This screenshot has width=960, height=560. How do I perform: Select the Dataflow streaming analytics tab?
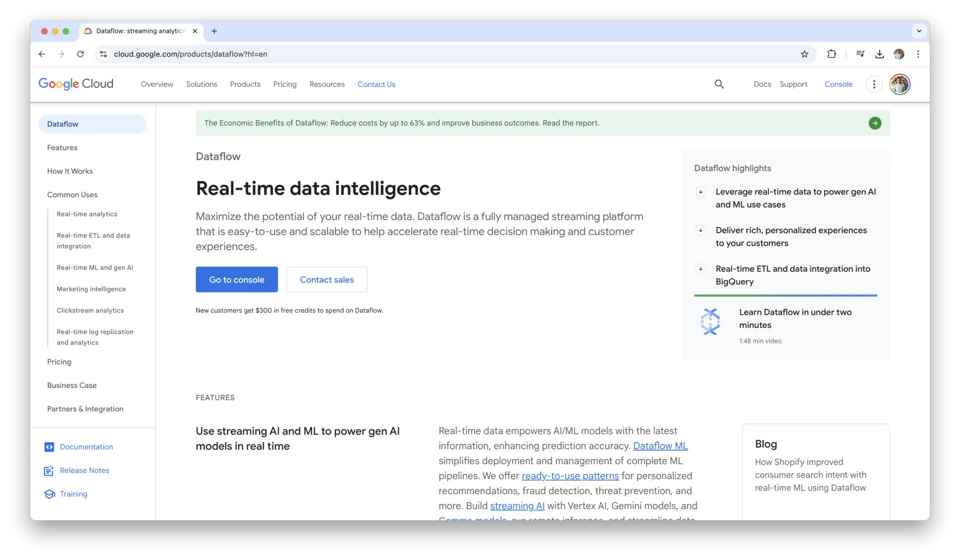pos(135,31)
